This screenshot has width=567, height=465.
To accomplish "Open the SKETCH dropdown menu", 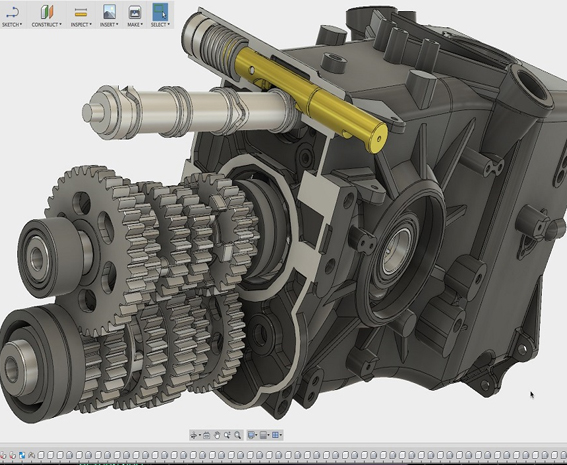I will point(12,25).
